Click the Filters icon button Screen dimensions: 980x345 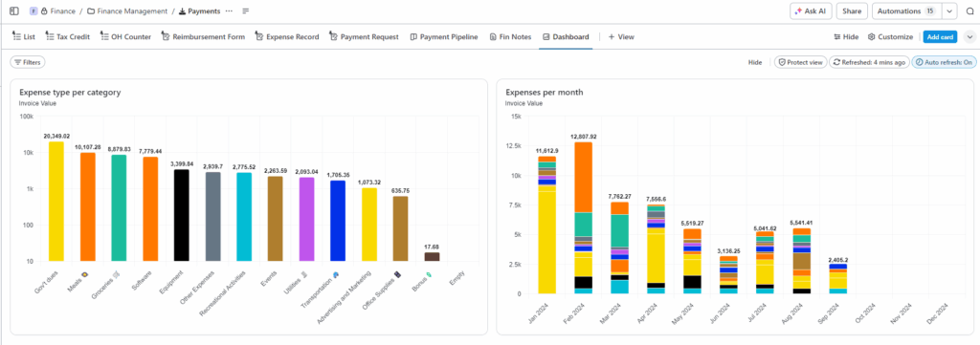[x=28, y=62]
